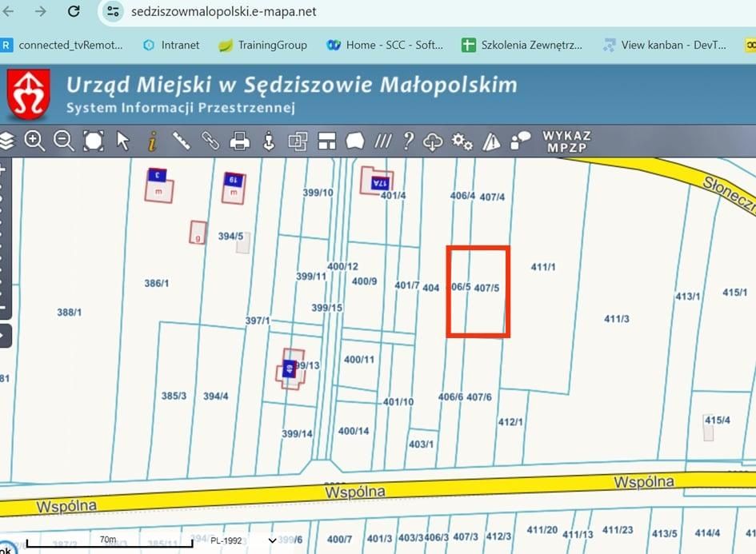Select the zoom out magnifier tool
Screen dimensions: 756x554
coord(63,141)
